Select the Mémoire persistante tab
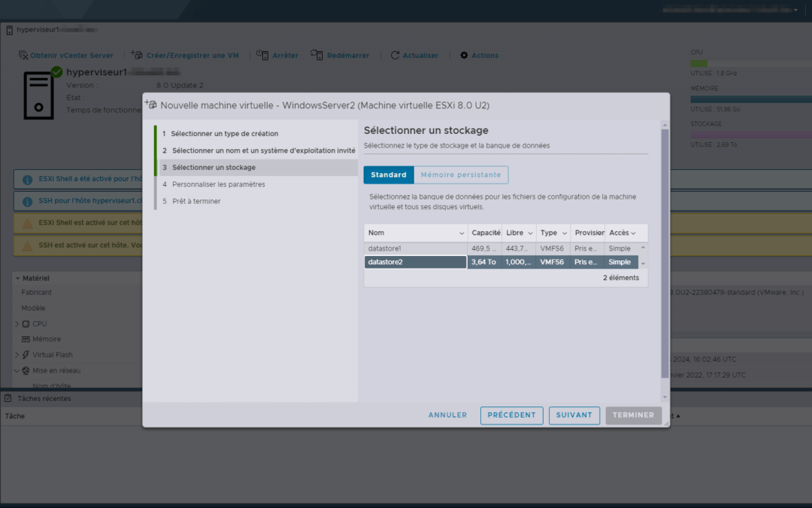The width and height of the screenshot is (812, 508). (x=461, y=175)
